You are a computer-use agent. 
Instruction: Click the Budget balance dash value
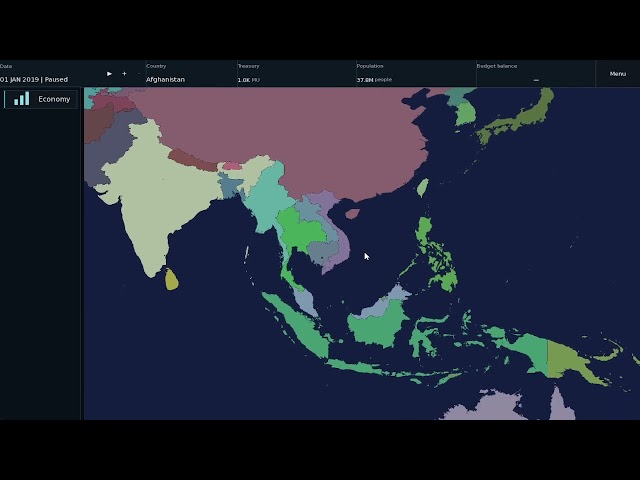pos(536,80)
